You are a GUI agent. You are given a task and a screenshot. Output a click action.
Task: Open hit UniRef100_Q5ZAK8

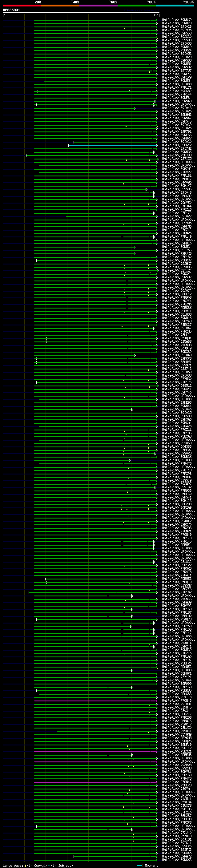[x=177, y=836]
